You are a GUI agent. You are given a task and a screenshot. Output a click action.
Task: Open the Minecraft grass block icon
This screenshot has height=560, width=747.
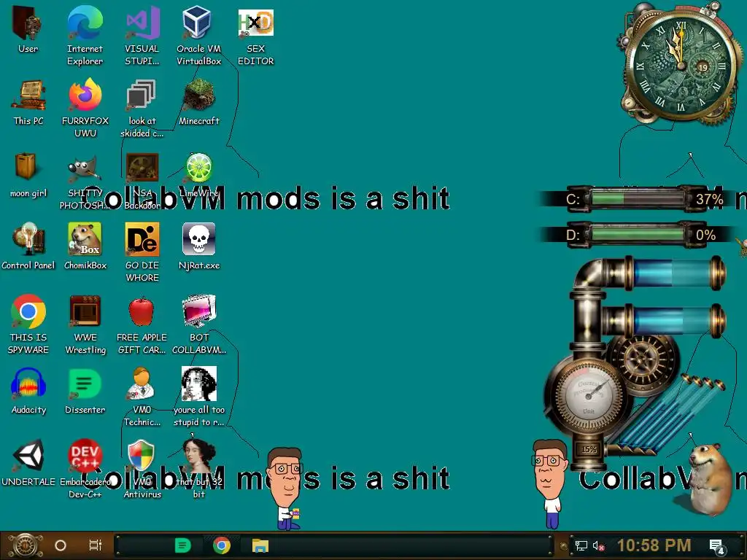pos(199,102)
